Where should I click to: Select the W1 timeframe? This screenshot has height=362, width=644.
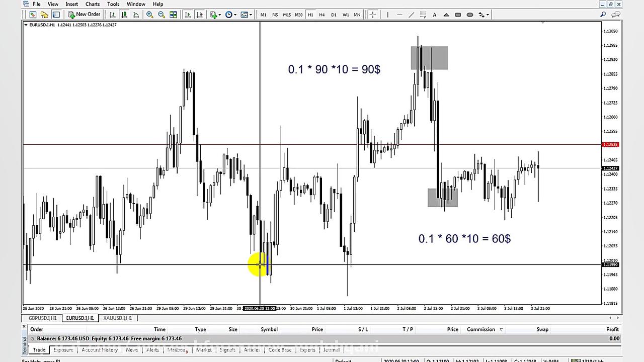coord(346,15)
